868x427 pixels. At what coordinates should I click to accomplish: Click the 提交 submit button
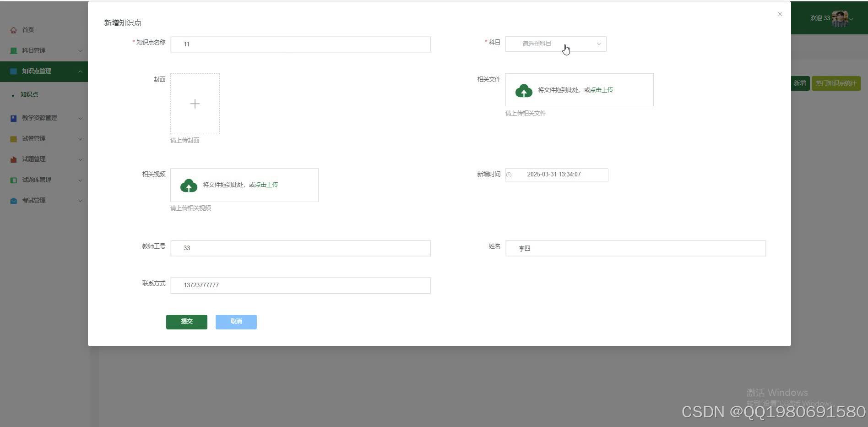[x=187, y=322]
